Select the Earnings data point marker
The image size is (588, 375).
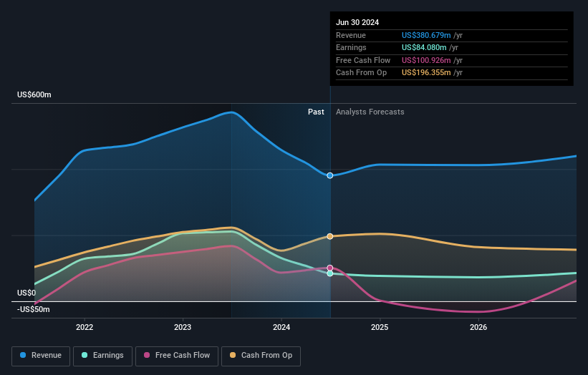330,274
